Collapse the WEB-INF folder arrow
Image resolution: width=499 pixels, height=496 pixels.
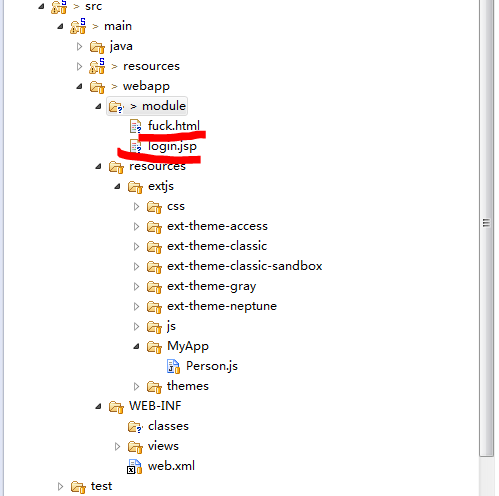pyautogui.click(x=98, y=406)
